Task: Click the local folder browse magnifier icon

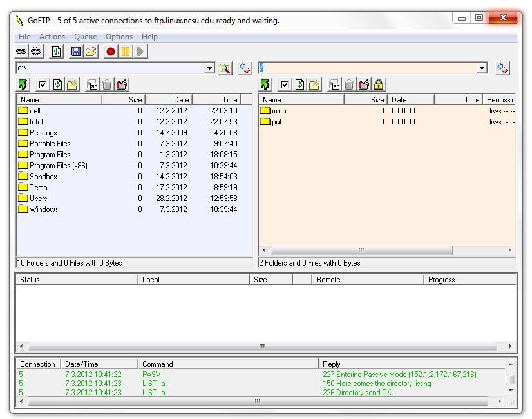Action: 225,68
